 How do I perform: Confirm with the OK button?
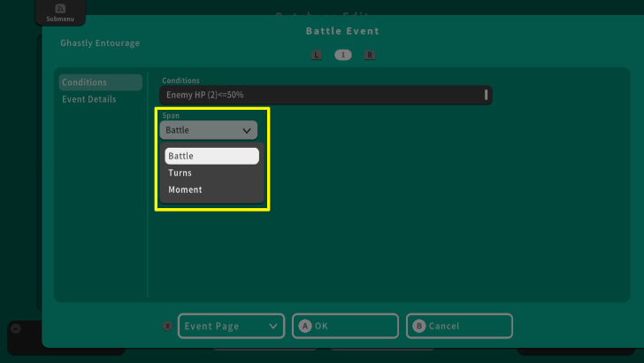(x=345, y=326)
